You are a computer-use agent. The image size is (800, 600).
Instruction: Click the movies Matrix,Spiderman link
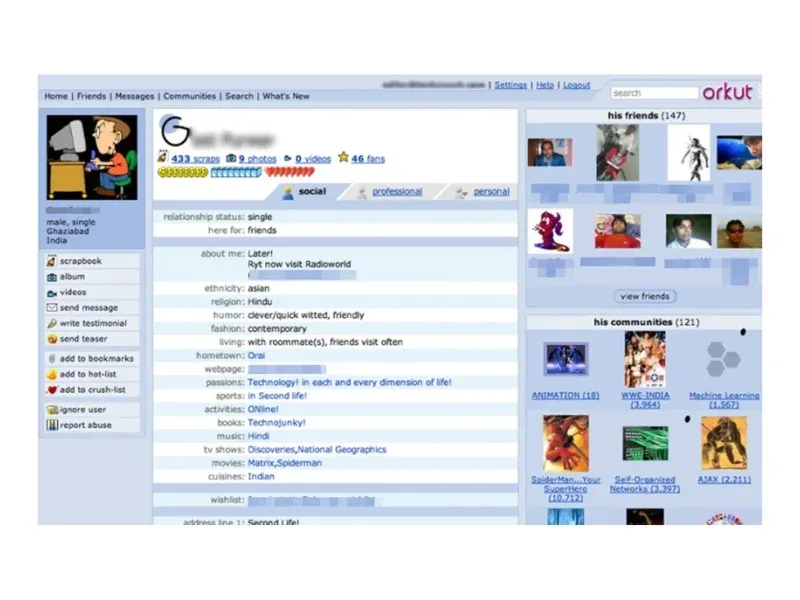(285, 463)
